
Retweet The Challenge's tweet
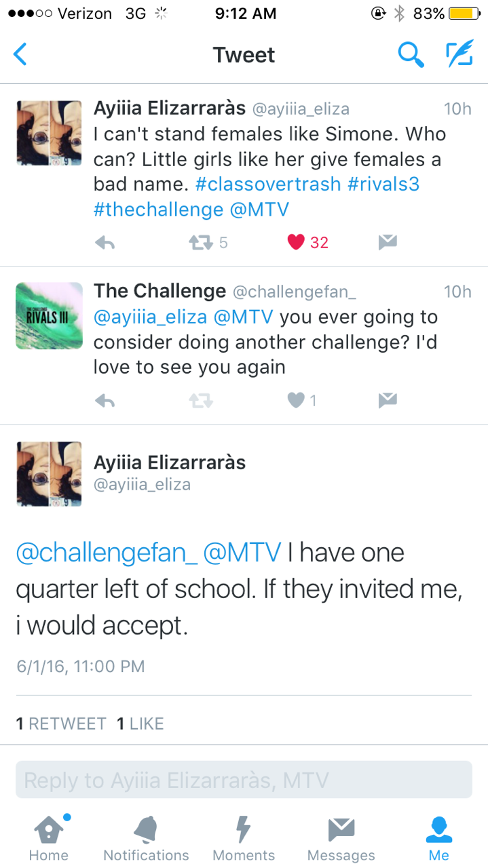coord(201,401)
